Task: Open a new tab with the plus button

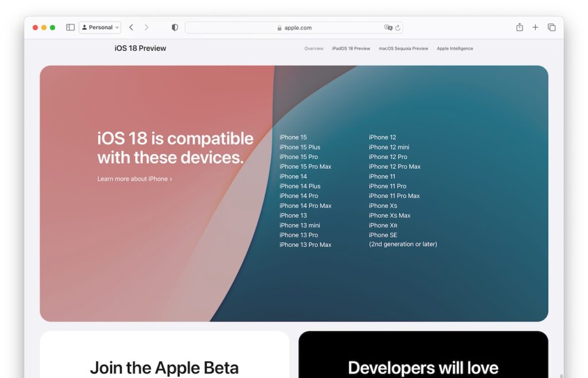Action: pos(535,27)
